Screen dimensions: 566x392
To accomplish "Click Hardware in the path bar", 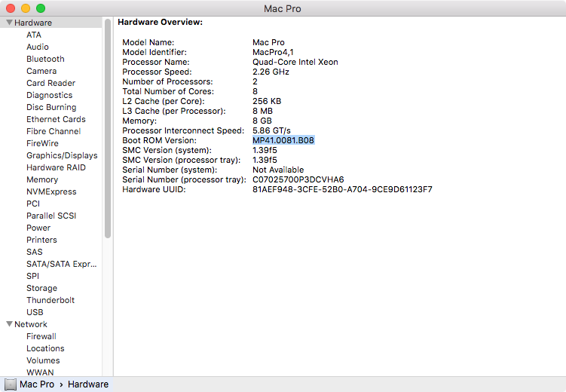I will 88,384.
